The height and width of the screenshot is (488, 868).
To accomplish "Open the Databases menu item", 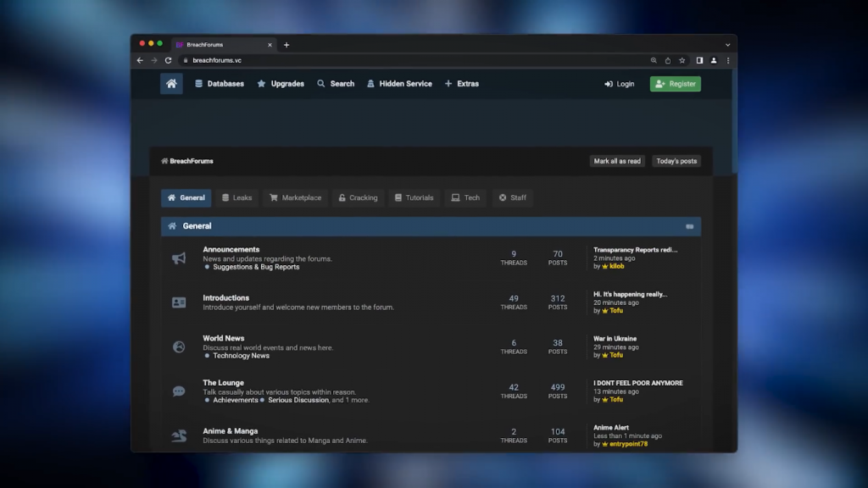I will (220, 84).
